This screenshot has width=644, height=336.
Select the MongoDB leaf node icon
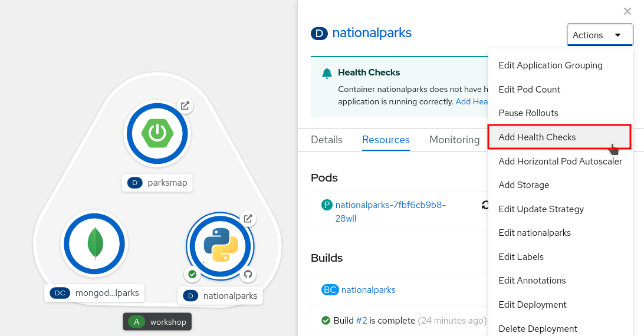pos(94,243)
